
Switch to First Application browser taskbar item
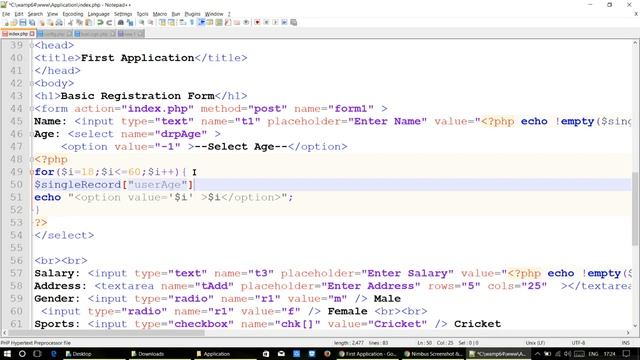click(367, 354)
